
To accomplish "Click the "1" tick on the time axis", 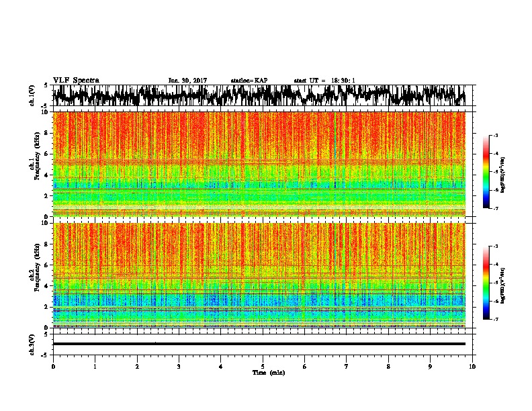I will [x=95, y=367].
